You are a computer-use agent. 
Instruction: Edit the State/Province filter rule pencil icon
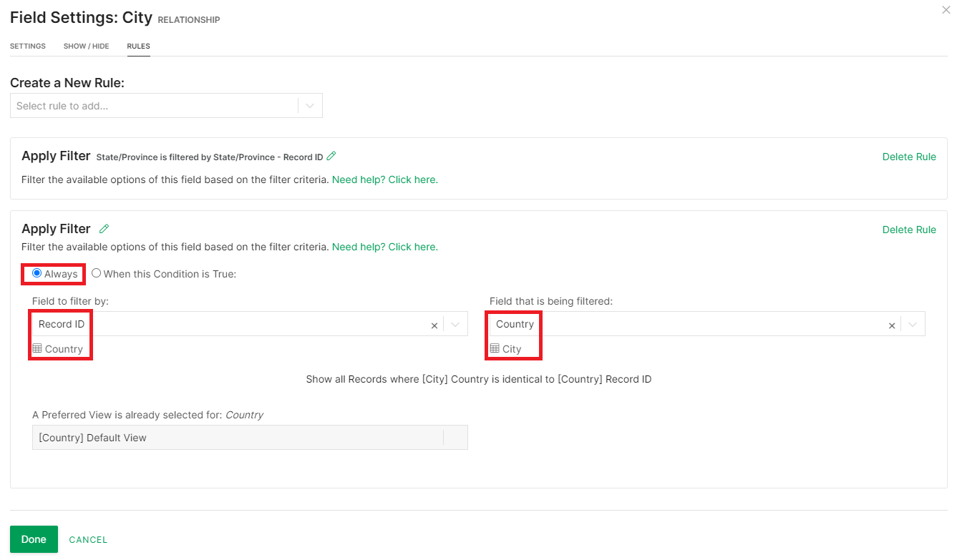pos(331,156)
